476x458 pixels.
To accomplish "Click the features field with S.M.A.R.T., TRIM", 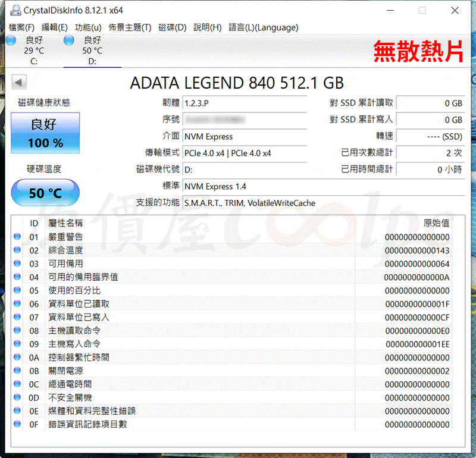I will (324, 203).
